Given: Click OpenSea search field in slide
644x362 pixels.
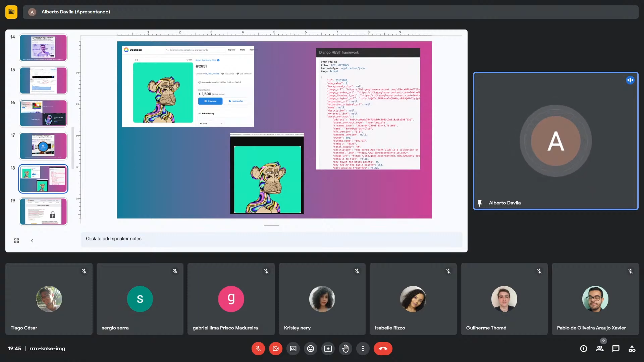Looking at the screenshot, I should (x=195, y=50).
